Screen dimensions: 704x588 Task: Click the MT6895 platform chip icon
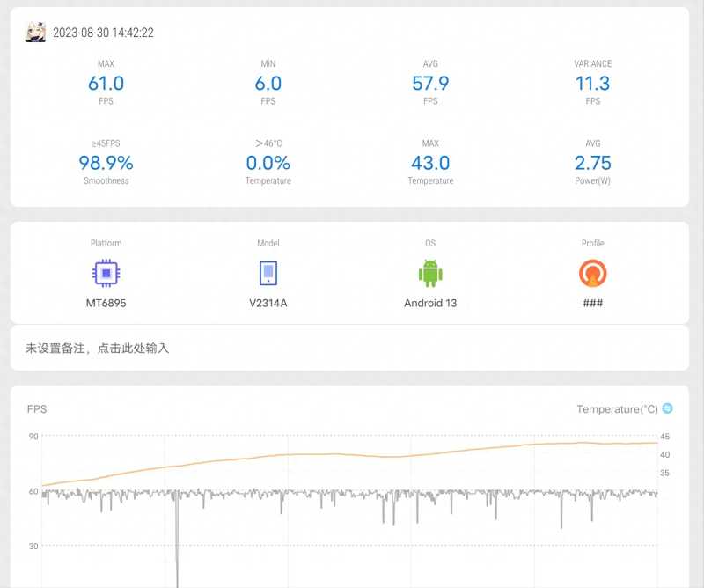(106, 274)
